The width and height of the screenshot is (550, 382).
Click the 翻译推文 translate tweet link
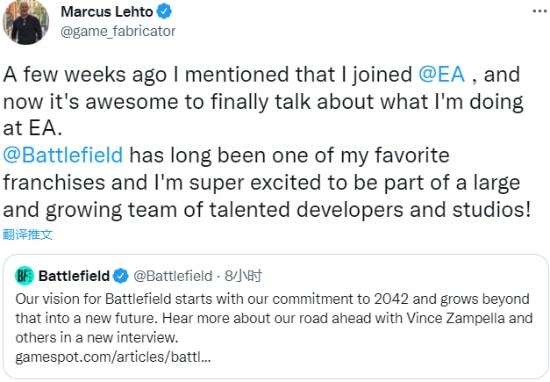[28, 234]
